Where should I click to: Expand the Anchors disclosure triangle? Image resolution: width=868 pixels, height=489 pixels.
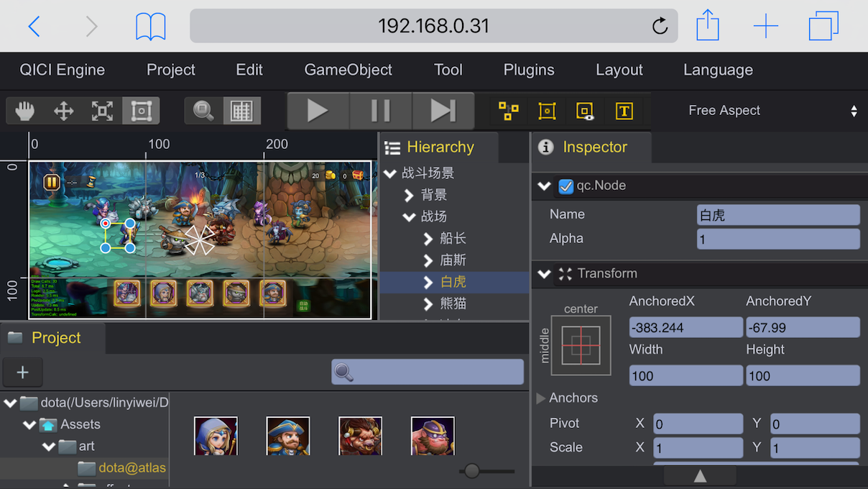[540, 398]
